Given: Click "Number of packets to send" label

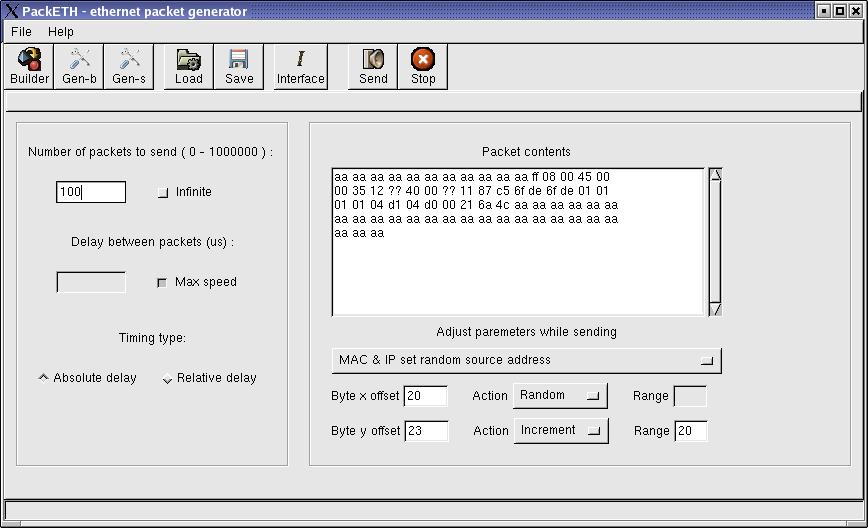Looking at the screenshot, I should [150, 152].
